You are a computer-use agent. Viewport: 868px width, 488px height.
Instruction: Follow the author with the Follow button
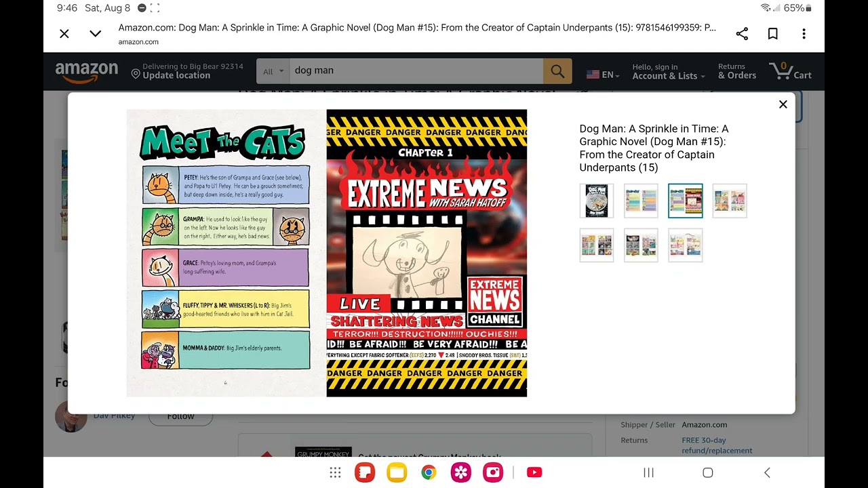pos(180,416)
